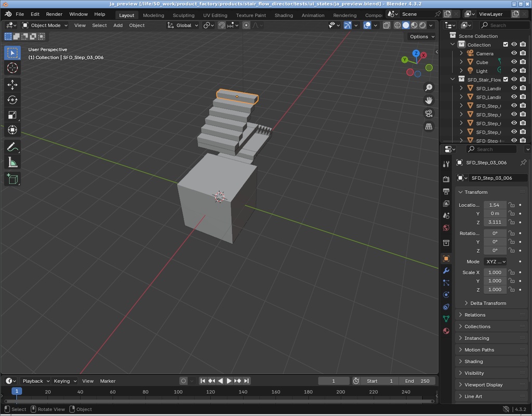This screenshot has width=532, height=416.
Task: Open the Physics properties tab
Action: tap(446, 295)
